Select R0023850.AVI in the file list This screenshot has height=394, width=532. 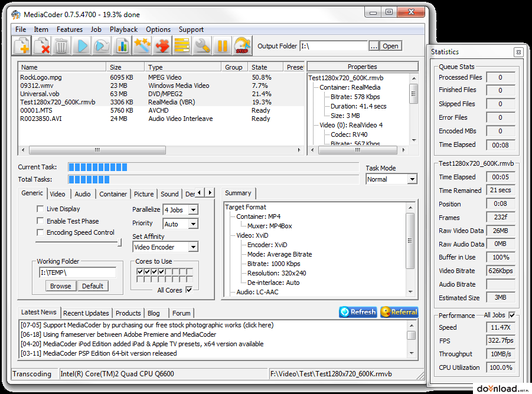pos(41,119)
